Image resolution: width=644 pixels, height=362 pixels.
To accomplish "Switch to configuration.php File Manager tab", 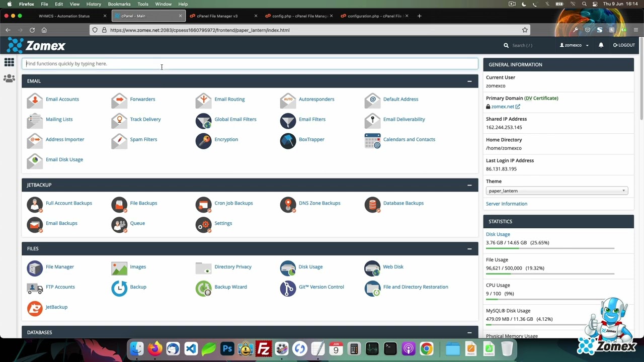I will point(375,16).
